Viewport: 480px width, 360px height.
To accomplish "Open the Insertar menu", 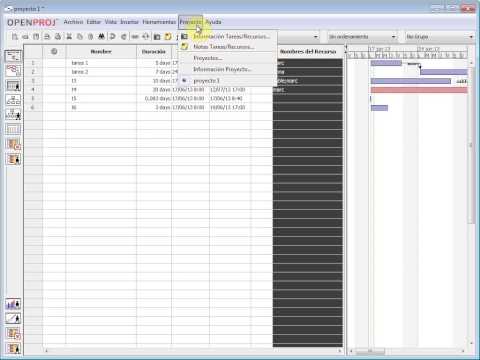I will tap(129, 22).
